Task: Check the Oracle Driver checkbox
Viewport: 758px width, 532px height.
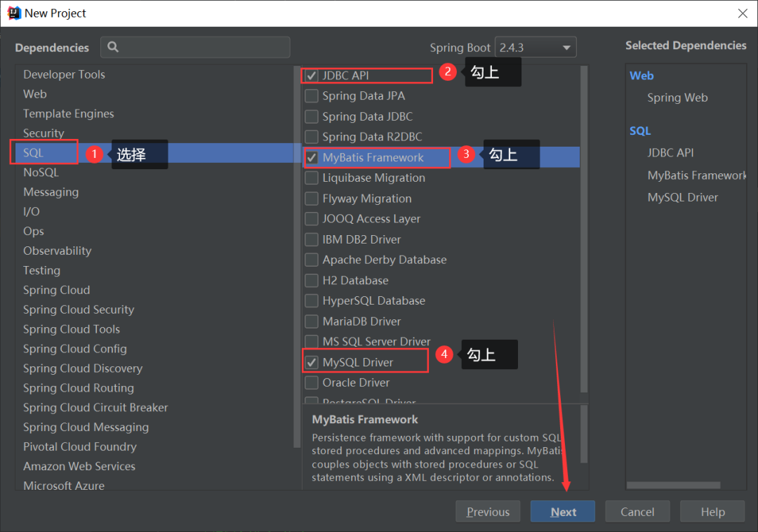Action: pos(312,383)
